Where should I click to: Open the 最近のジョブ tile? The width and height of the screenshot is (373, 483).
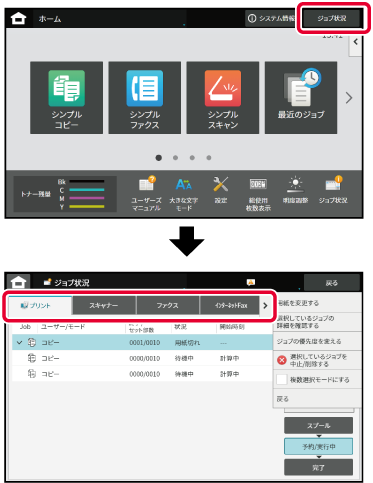click(x=301, y=98)
